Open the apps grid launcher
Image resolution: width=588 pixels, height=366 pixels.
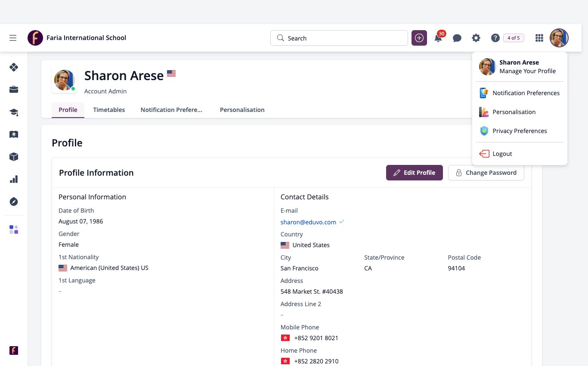tap(539, 38)
